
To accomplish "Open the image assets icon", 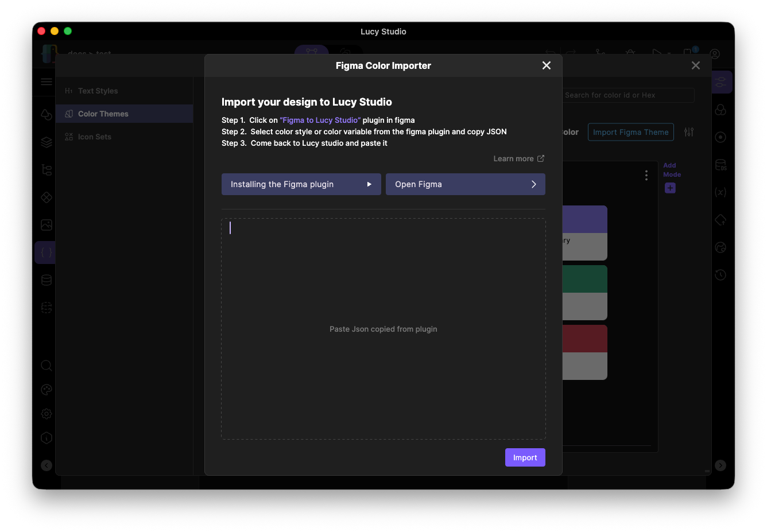I will (x=47, y=225).
